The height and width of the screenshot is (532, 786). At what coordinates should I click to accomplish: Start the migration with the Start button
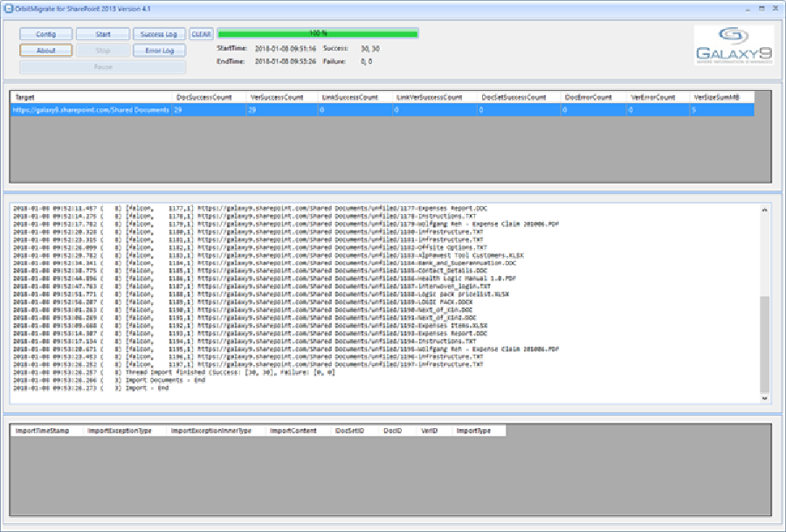coord(103,34)
